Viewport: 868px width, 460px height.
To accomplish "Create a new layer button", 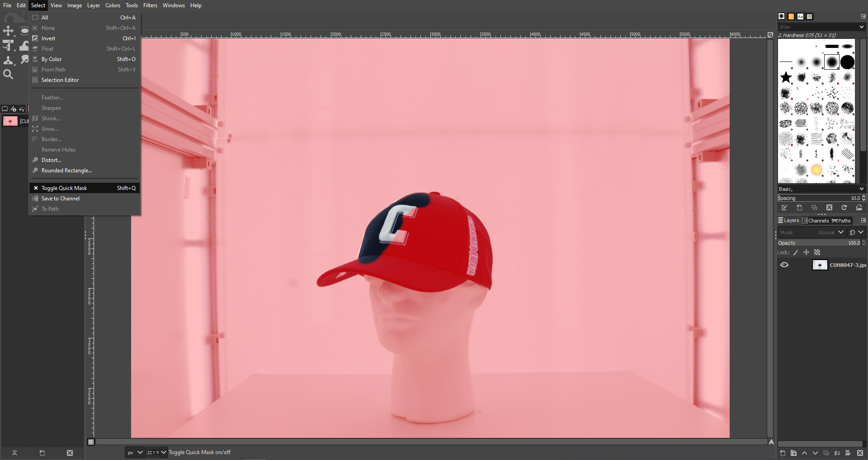I will click(783, 453).
